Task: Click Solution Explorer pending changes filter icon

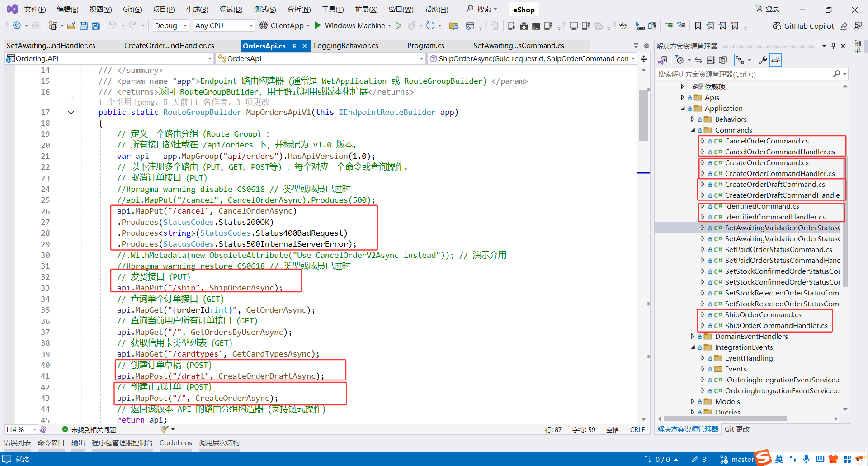Action: point(679,60)
